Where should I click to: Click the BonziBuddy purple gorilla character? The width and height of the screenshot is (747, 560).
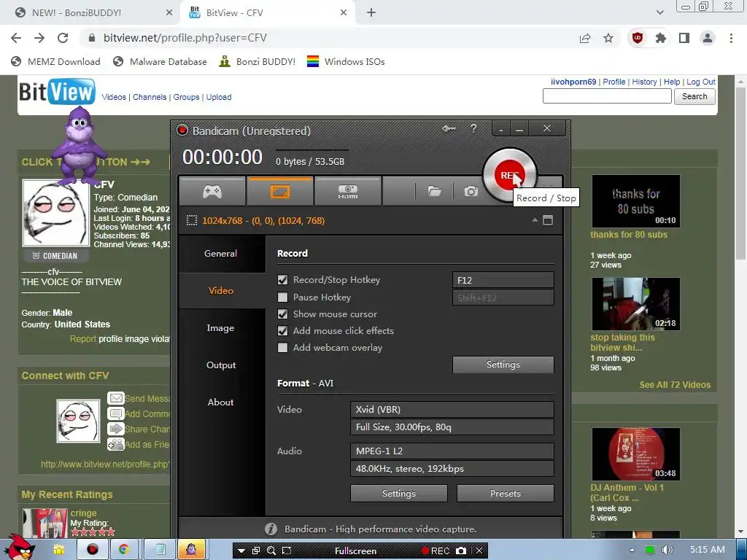[79, 145]
